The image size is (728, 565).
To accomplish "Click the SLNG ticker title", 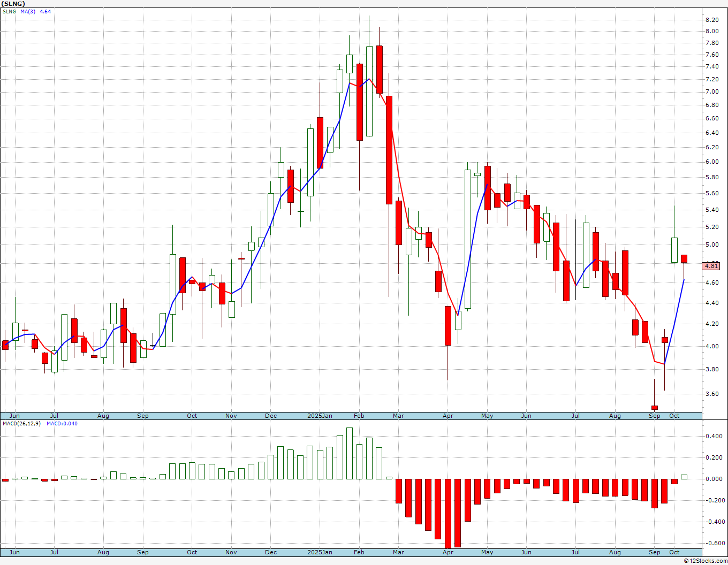I will pyautogui.click(x=13, y=4).
